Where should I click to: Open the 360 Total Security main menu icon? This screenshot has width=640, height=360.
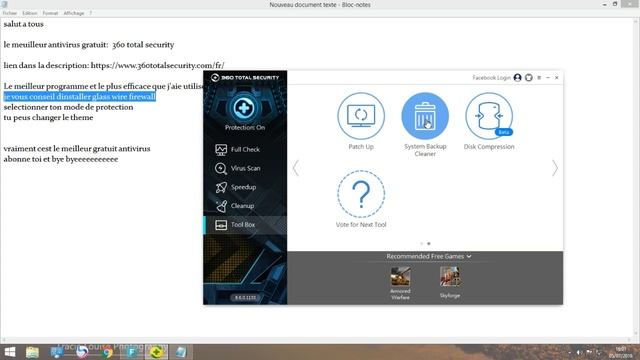click(x=539, y=78)
